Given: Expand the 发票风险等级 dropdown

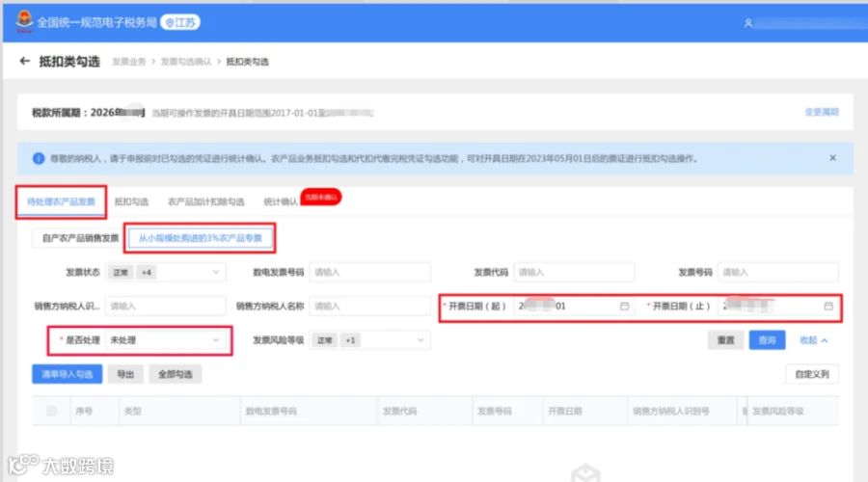Looking at the screenshot, I should pyautogui.click(x=369, y=340).
